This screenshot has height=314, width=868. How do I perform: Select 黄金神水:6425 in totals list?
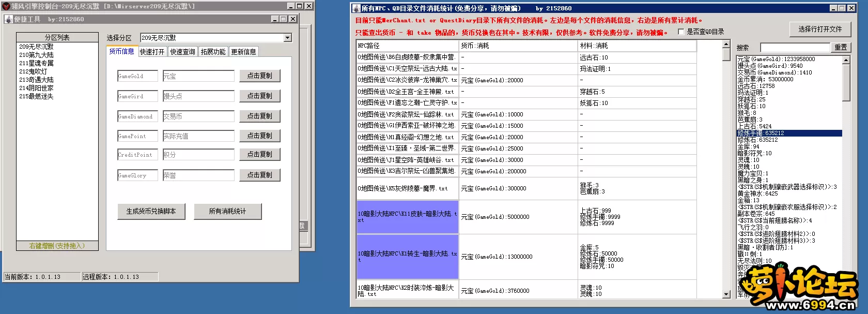pyautogui.click(x=789, y=193)
